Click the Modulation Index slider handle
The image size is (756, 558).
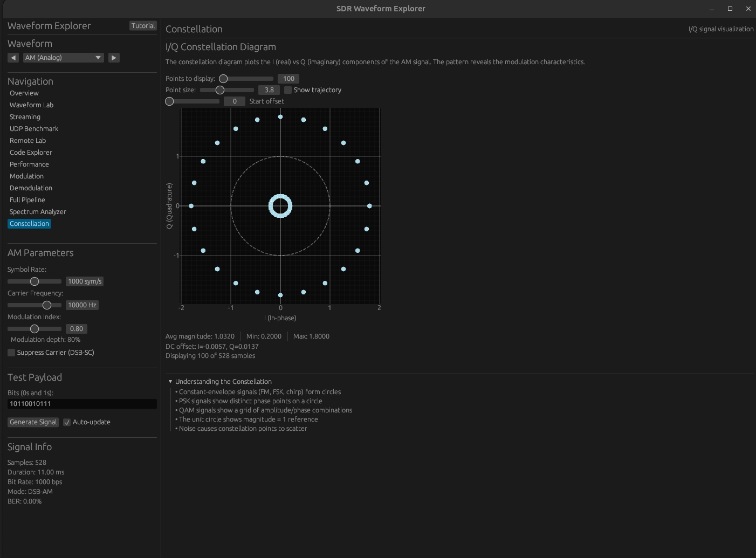tap(35, 329)
